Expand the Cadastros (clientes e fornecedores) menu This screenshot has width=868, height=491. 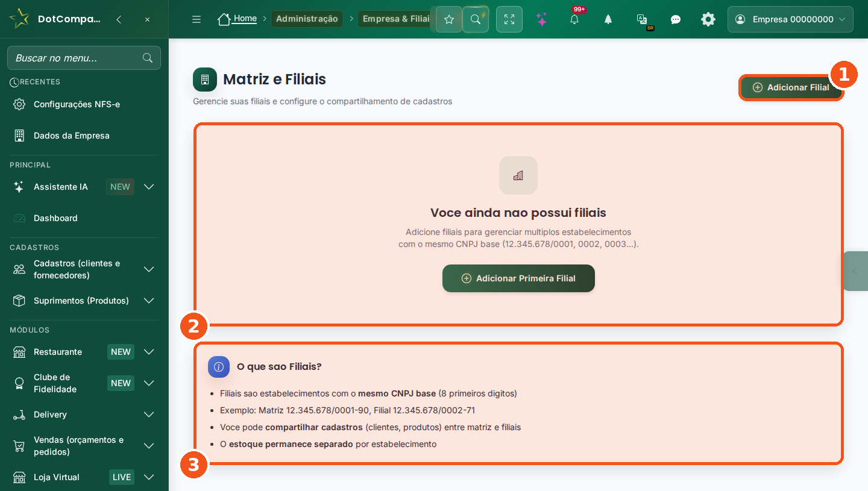[149, 269]
